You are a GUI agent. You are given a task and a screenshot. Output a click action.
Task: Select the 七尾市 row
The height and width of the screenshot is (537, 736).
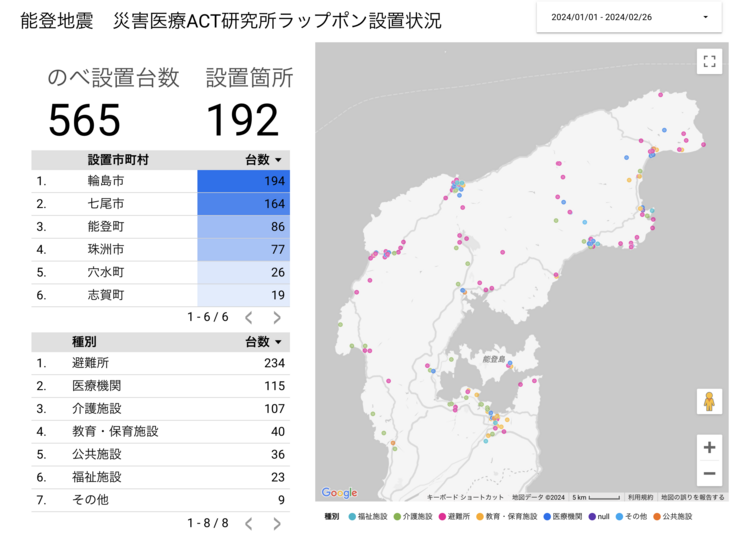coord(161,204)
